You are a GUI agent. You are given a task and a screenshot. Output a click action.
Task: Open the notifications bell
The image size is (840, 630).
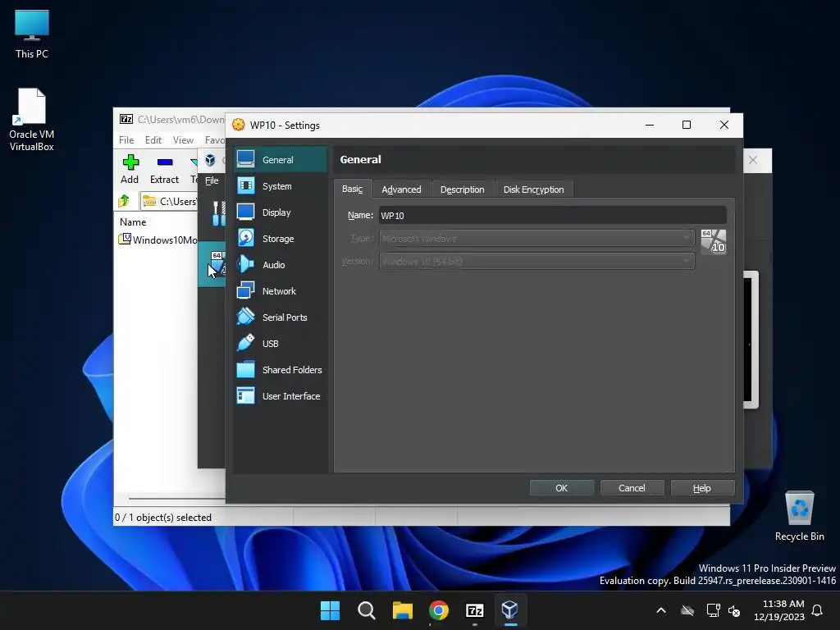pyautogui.click(x=818, y=610)
